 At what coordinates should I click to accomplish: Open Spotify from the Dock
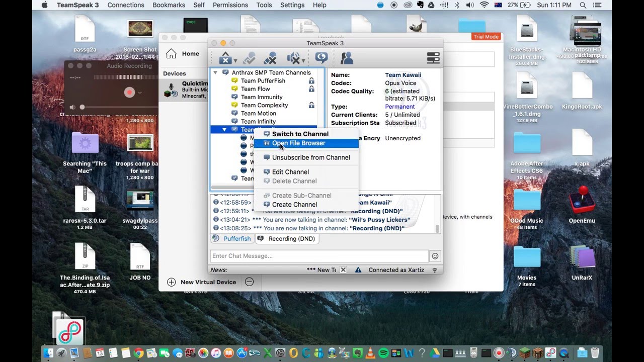(383, 353)
